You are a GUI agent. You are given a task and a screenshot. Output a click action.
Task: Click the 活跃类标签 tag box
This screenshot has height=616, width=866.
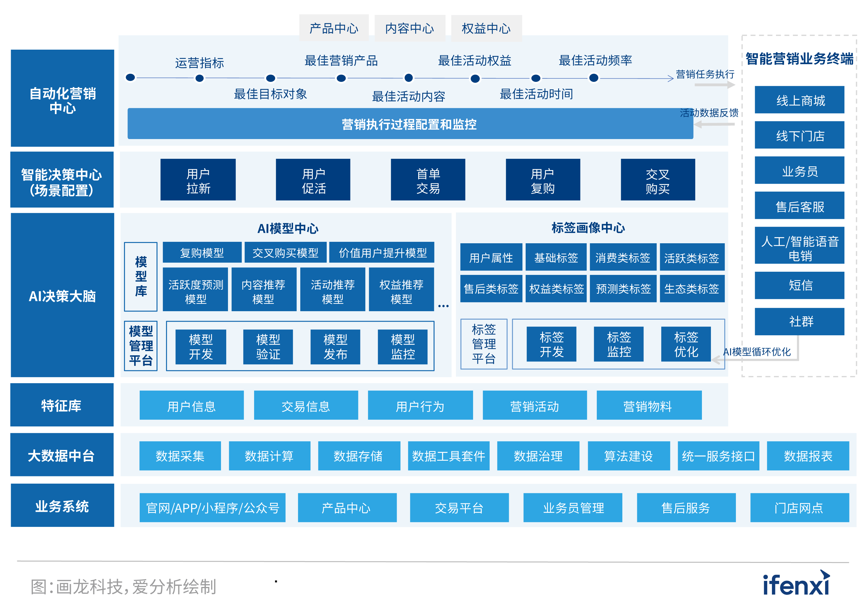click(x=692, y=257)
